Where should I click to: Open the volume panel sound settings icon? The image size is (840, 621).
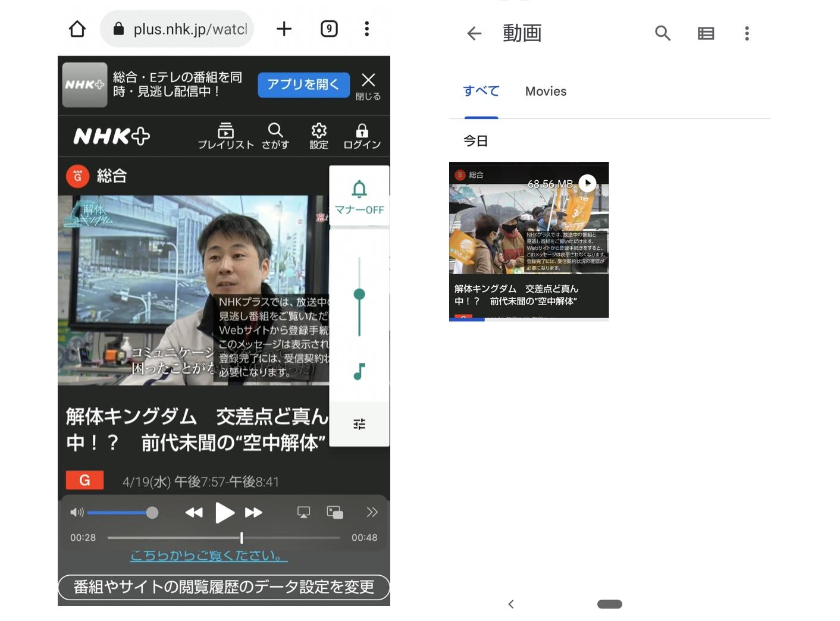(x=359, y=424)
